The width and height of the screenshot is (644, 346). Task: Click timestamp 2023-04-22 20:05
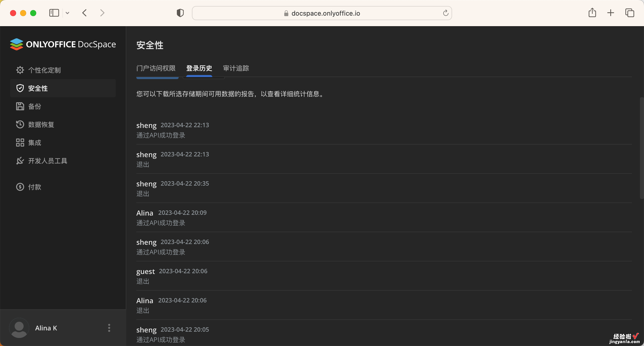pos(185,330)
